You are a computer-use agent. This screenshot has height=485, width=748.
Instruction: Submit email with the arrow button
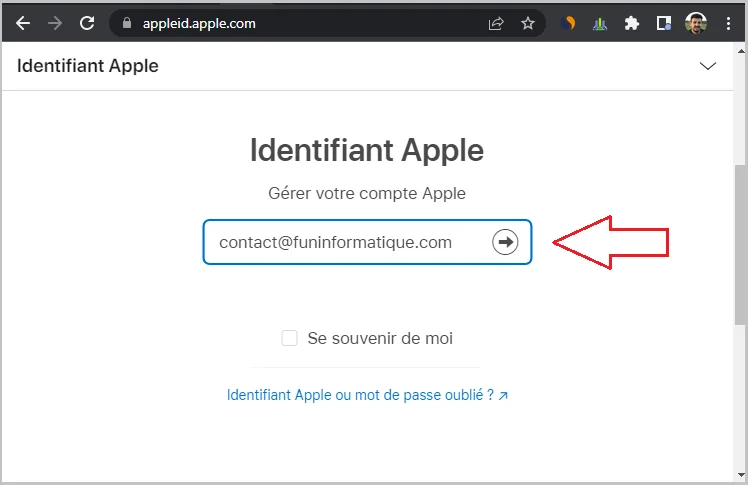pyautogui.click(x=505, y=242)
